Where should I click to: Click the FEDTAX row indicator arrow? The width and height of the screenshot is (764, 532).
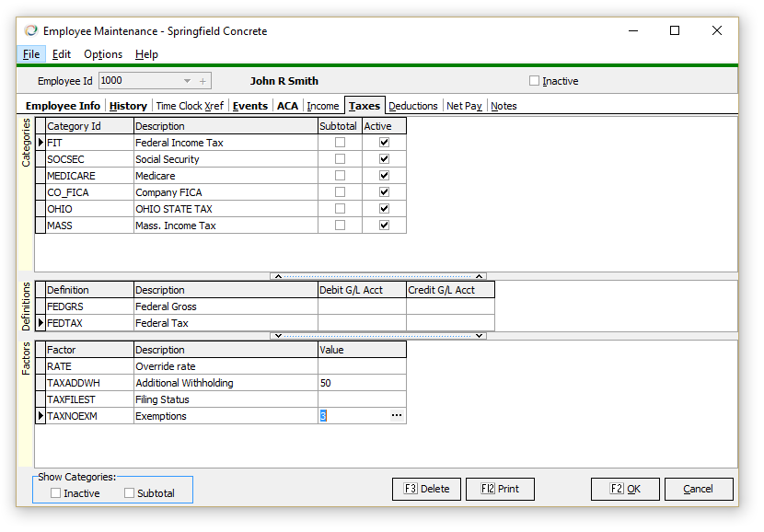41,323
